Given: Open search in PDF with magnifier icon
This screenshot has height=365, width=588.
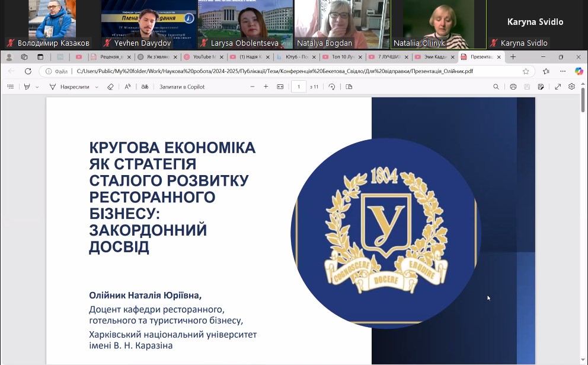Looking at the screenshot, I should pos(496,87).
